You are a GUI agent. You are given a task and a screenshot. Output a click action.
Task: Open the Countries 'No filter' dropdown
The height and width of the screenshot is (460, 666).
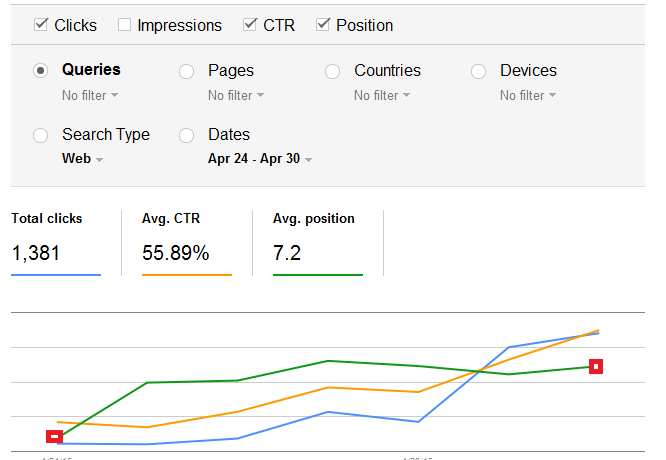tap(382, 96)
